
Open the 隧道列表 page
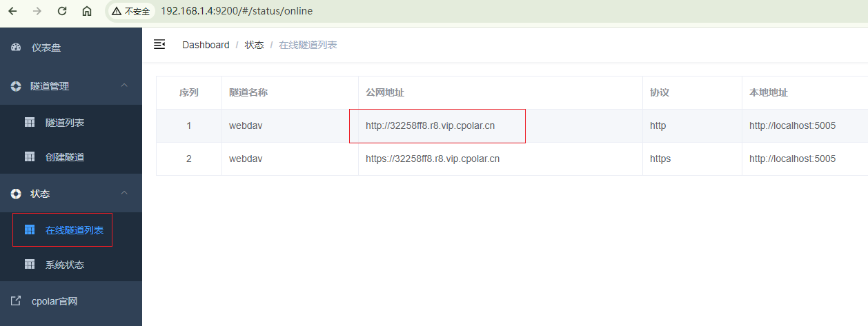[x=65, y=123]
